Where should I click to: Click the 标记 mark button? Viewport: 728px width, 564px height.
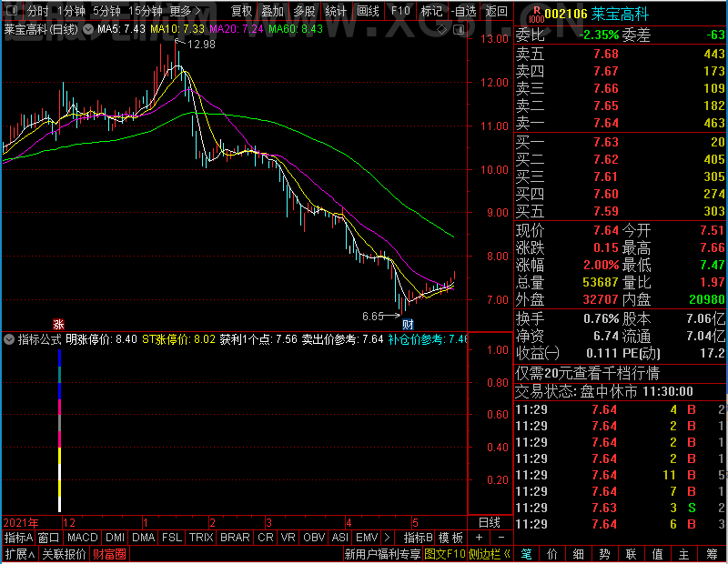pyautogui.click(x=431, y=11)
